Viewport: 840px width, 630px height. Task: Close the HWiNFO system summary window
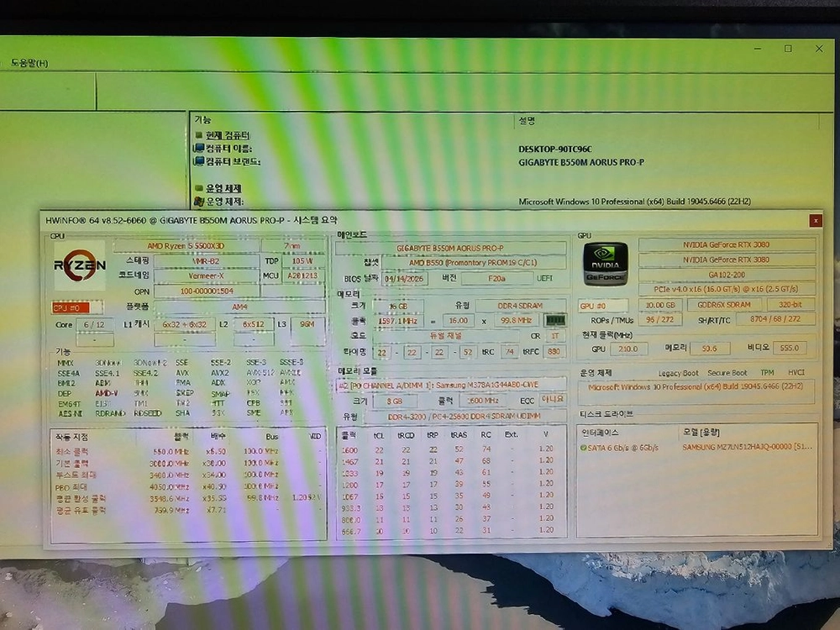coord(816,220)
